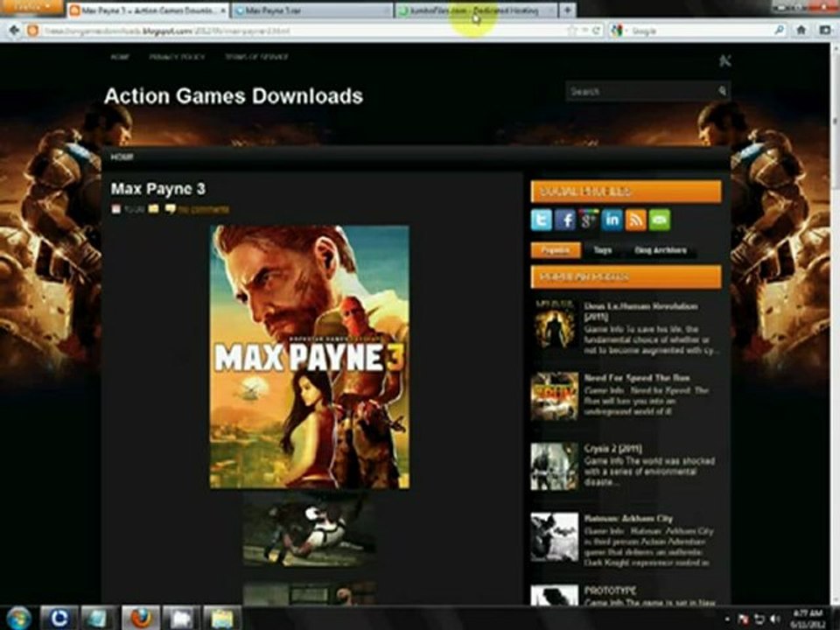Click the Action Games Downloads site title
This screenshot has width=840, height=630.
[x=234, y=96]
